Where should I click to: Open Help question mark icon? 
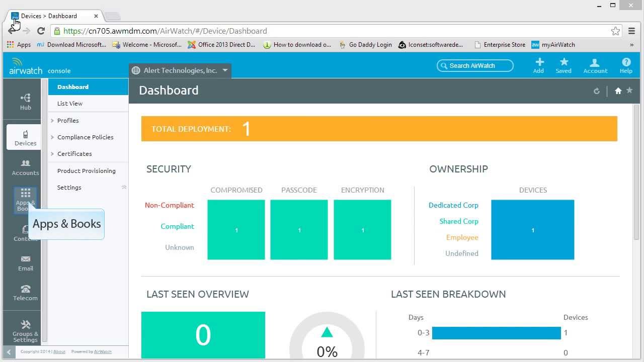tap(626, 65)
